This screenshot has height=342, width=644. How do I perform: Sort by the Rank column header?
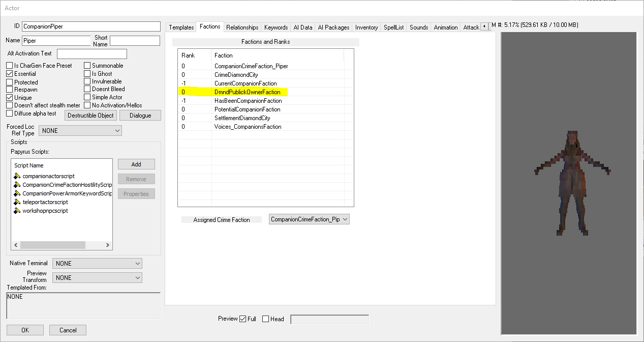point(195,55)
